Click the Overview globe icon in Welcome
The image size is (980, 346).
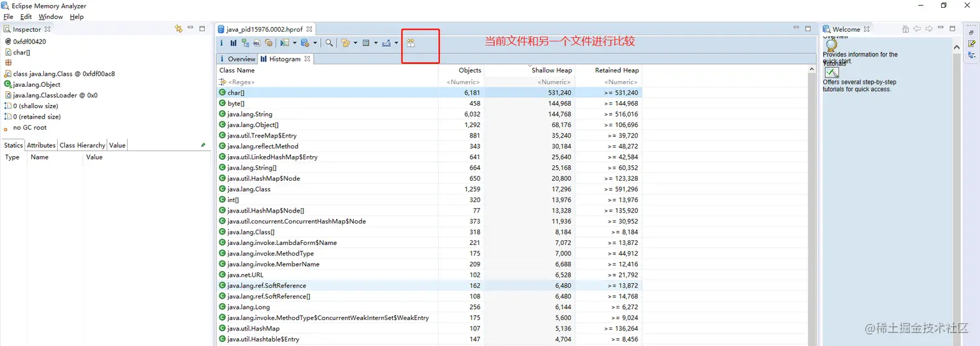pyautogui.click(x=831, y=45)
